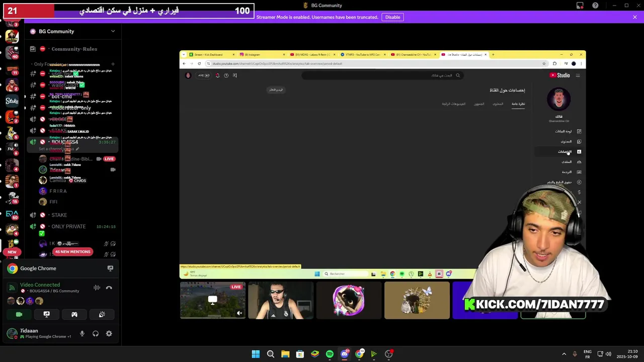Viewport: 644px width, 362px height.
Task: Open Discord user settings gear
Action: click(109, 333)
